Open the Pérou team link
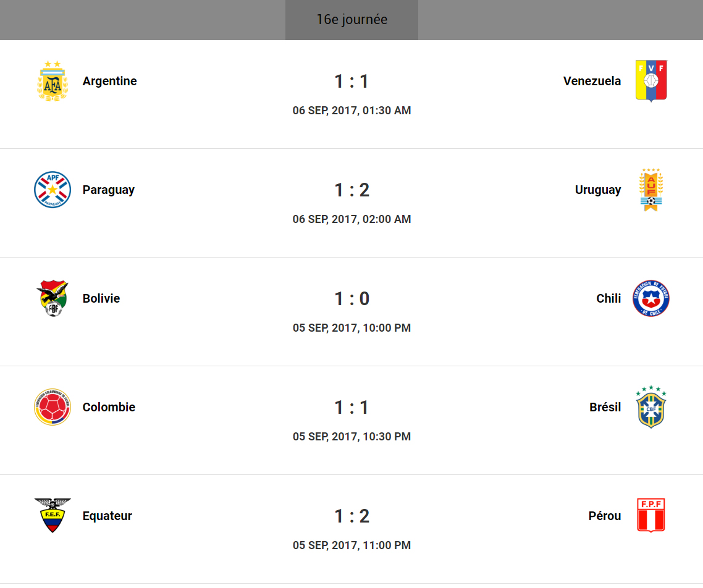 [605, 516]
